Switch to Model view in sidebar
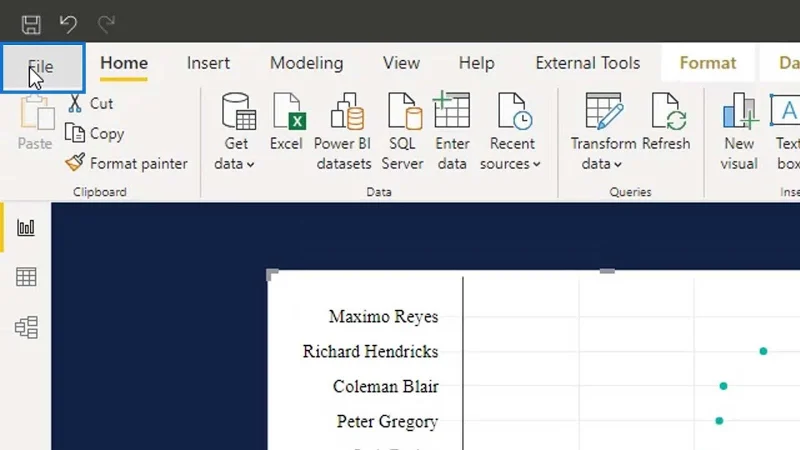Image resolution: width=800 pixels, height=450 pixels. tap(26, 327)
